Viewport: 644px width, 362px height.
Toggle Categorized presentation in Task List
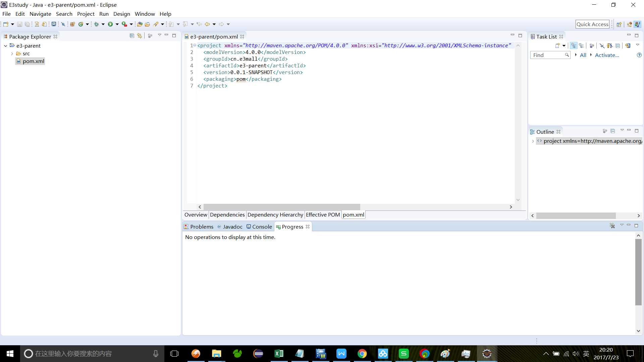tap(574, 46)
